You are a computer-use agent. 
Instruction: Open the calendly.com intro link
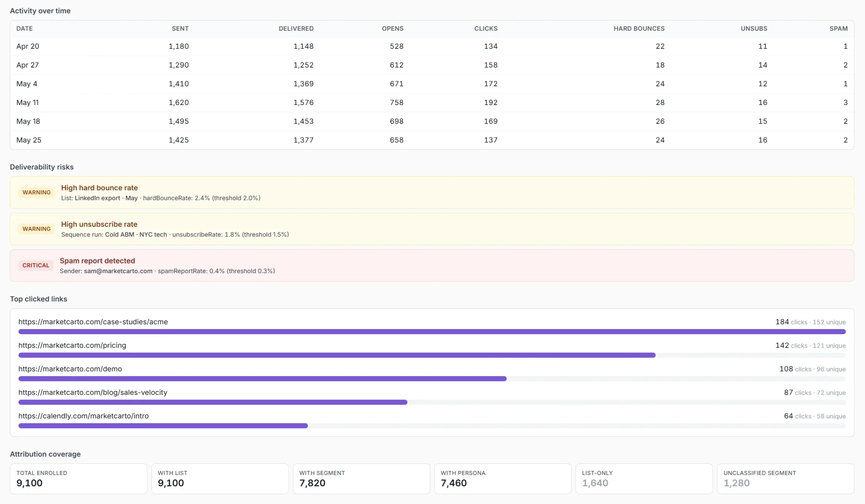84,416
